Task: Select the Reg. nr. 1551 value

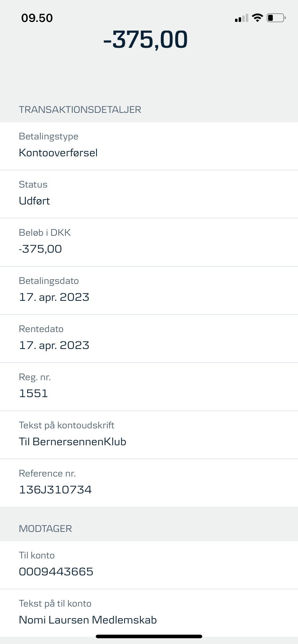Action: (33, 393)
